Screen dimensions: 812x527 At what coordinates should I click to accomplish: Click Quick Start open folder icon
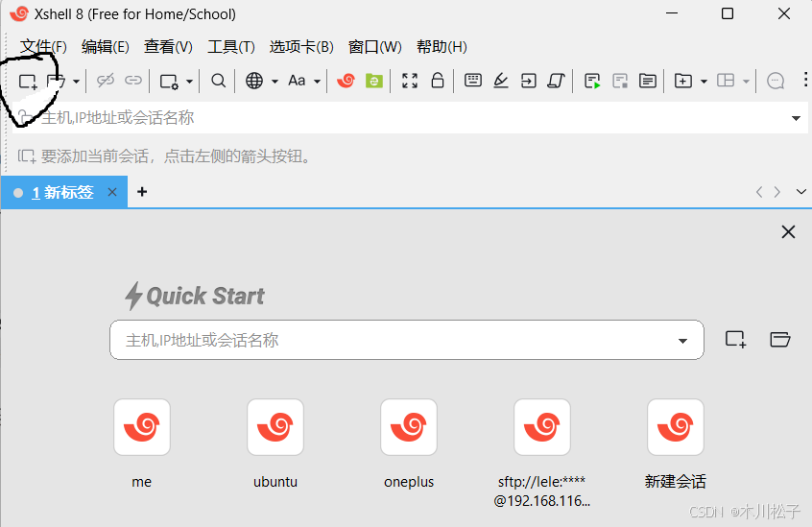(x=780, y=340)
